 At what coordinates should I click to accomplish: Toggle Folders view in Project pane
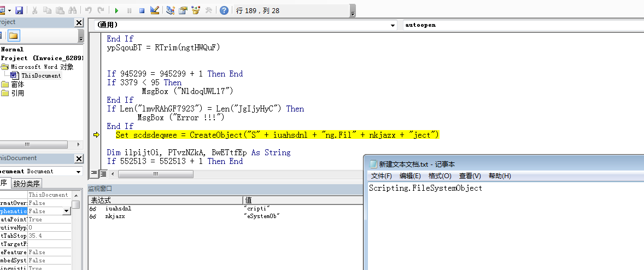14,36
